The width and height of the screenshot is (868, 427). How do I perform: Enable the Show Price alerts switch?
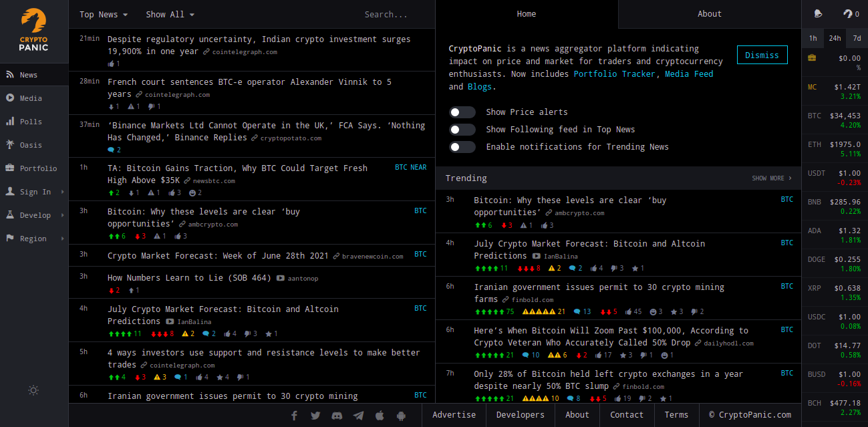click(462, 112)
